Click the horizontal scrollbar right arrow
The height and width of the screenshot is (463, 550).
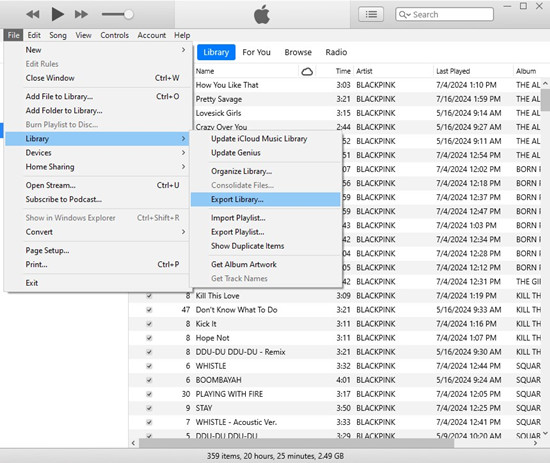(x=535, y=443)
